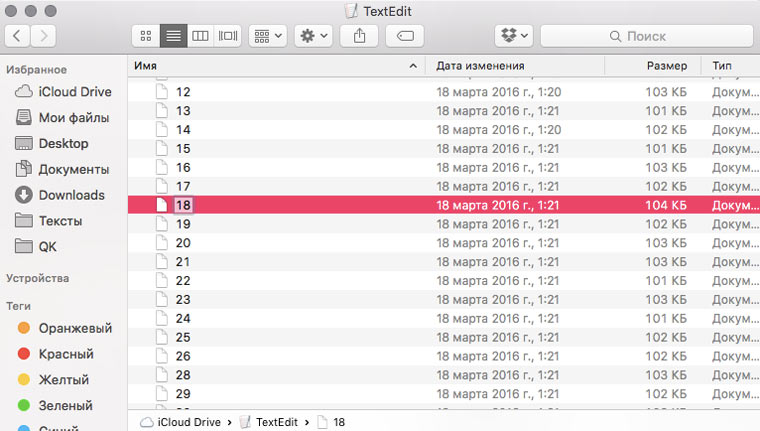The width and height of the screenshot is (760, 431).
Task: Click TextEdit in the path bar
Action: pos(269,422)
